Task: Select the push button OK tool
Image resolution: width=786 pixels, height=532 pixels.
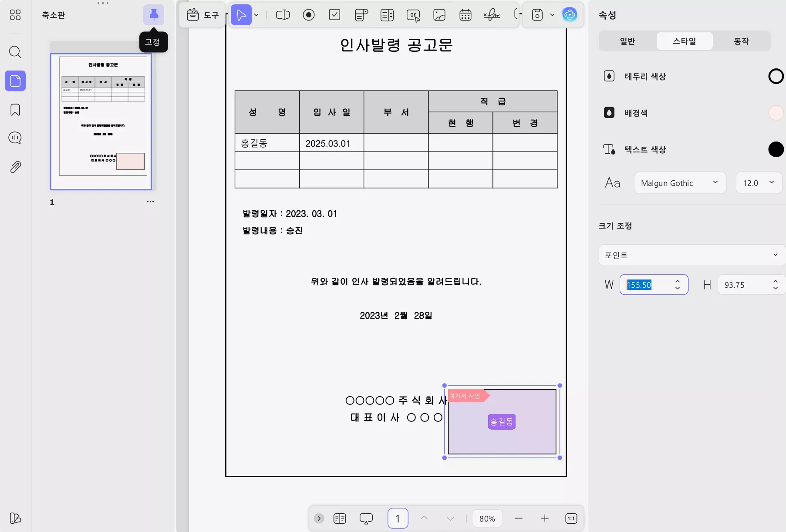Action: (414, 15)
